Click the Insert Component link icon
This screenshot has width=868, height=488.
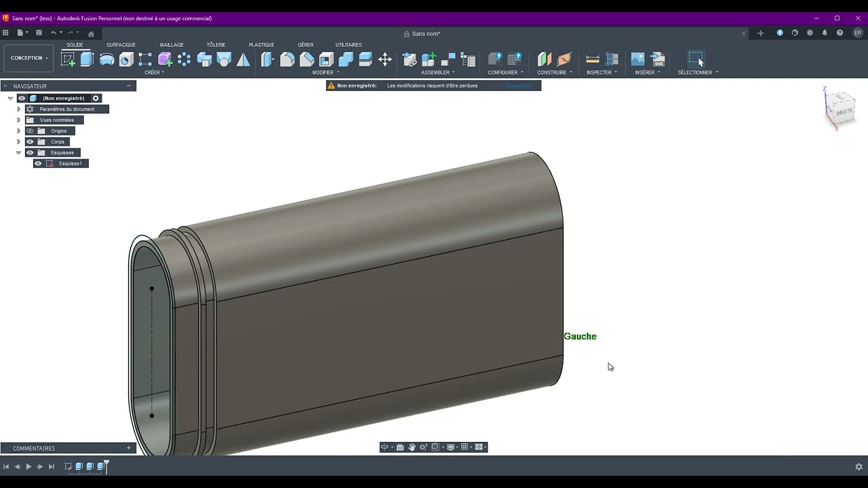pyautogui.click(x=409, y=60)
